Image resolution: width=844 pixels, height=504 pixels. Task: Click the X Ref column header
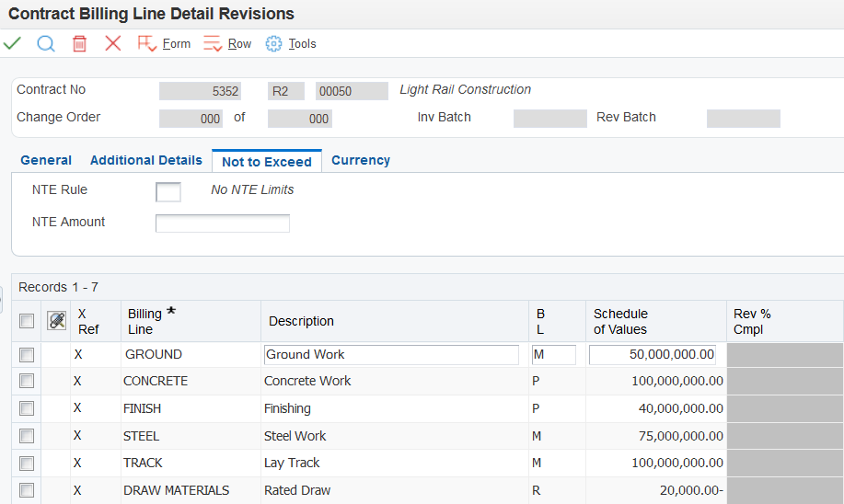click(x=96, y=321)
